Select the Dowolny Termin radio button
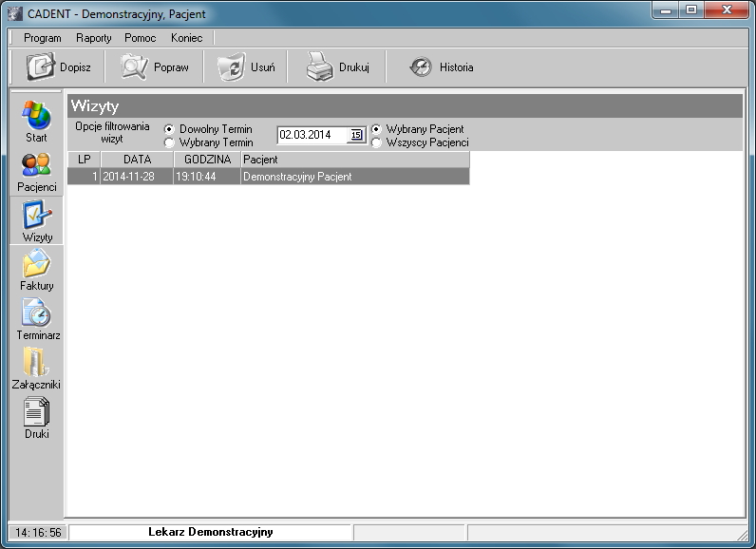 click(169, 129)
